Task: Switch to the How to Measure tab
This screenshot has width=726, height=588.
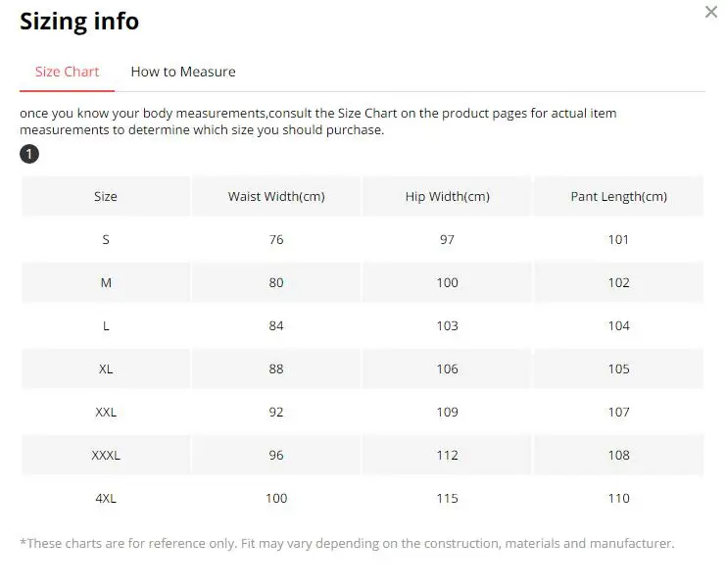Action: (183, 72)
